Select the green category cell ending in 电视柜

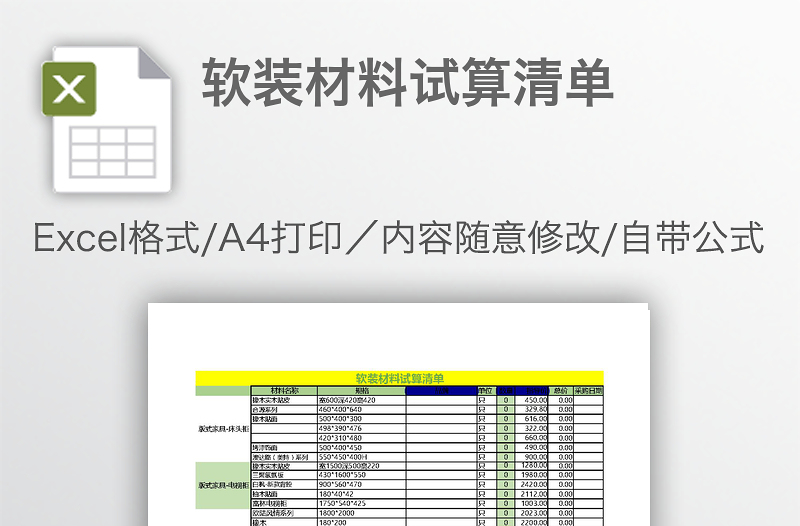click(x=223, y=485)
